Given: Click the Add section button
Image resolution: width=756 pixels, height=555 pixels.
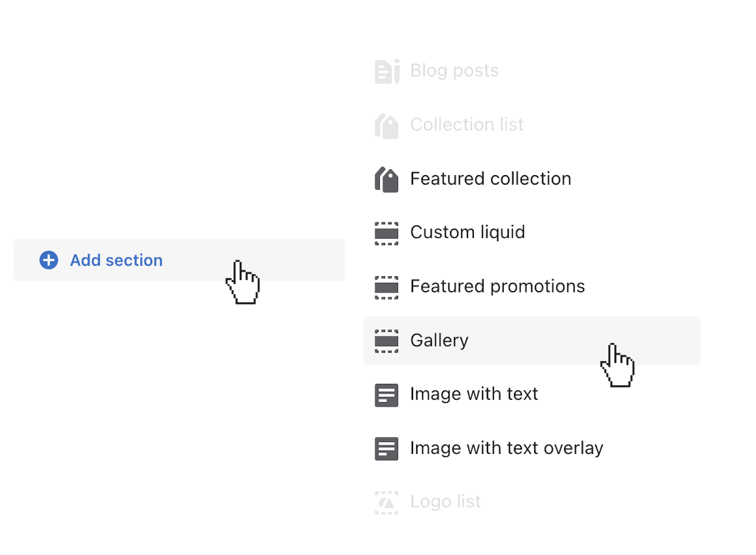Looking at the screenshot, I should pyautogui.click(x=179, y=260).
